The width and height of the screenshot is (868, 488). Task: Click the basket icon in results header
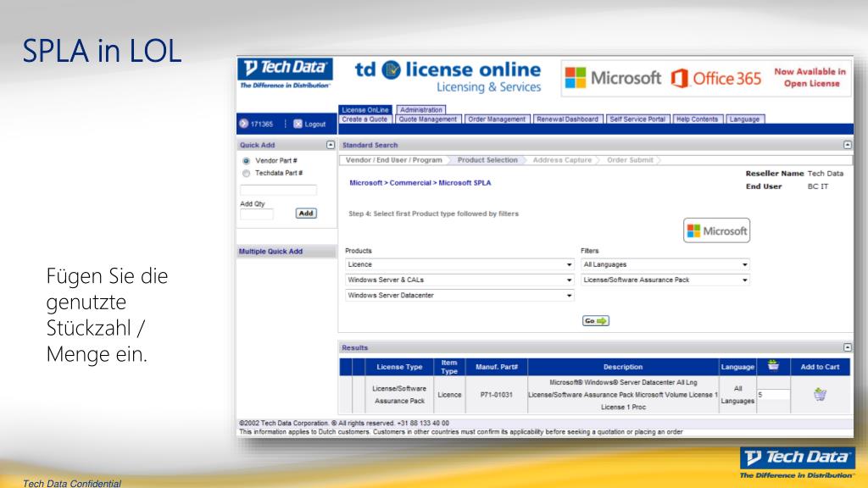click(773, 365)
